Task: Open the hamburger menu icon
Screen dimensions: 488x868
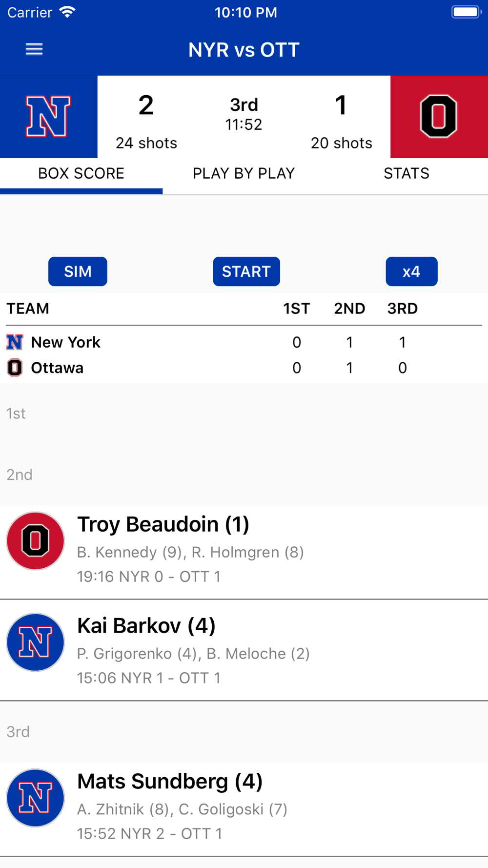Action: pos(34,49)
